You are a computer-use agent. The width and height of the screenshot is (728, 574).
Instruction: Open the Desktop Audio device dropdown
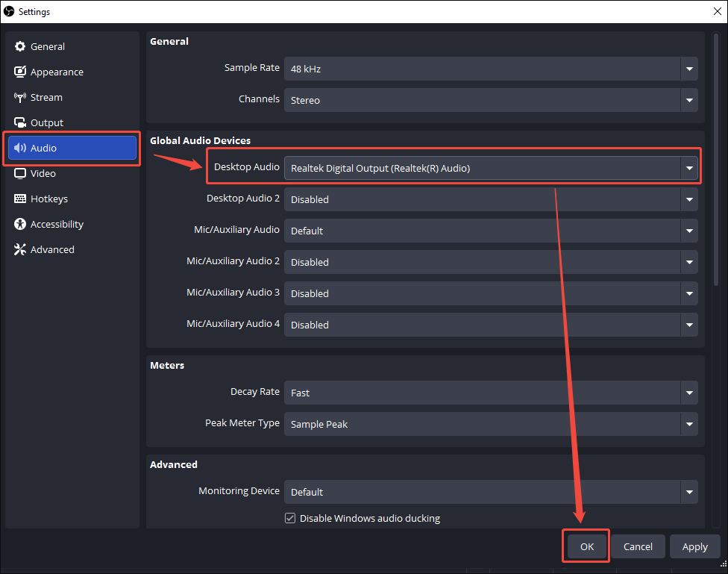(x=688, y=167)
